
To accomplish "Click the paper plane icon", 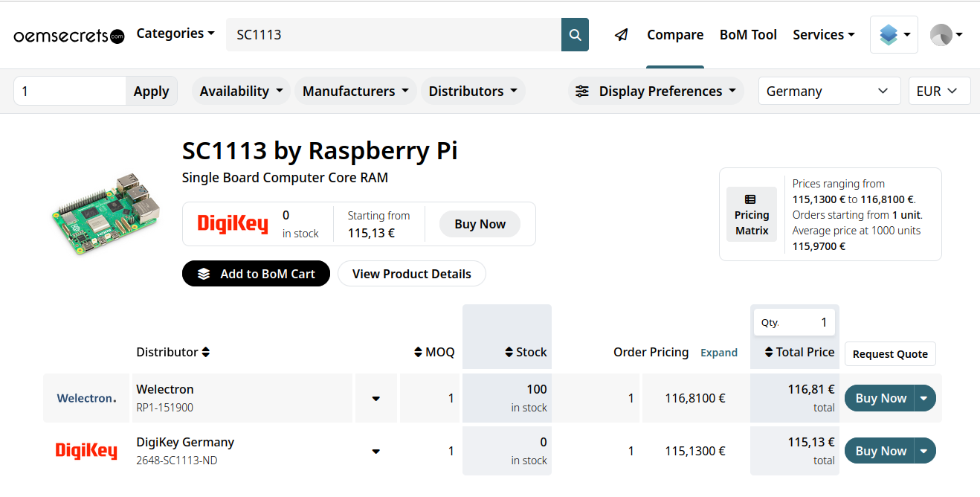I will pos(622,35).
